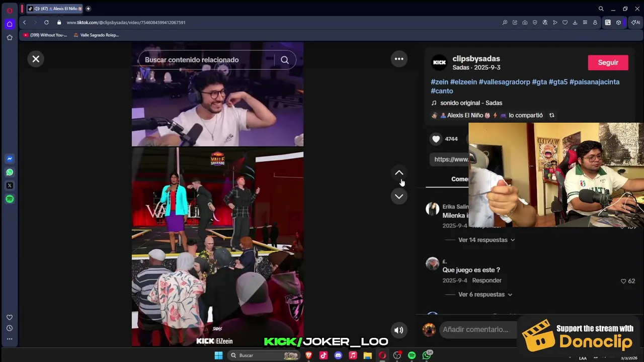Open sidebar heart (pinboards) icon
The image size is (644, 362).
tap(10, 317)
